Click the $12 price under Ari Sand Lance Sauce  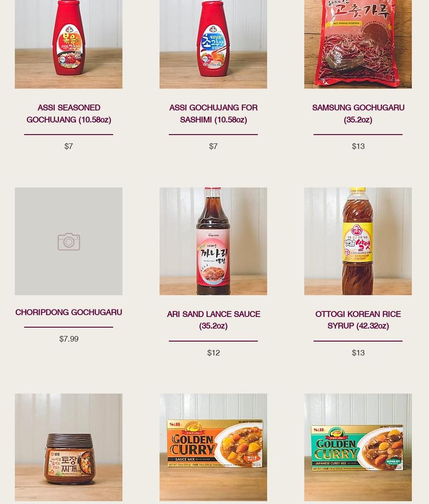pyautogui.click(x=213, y=353)
